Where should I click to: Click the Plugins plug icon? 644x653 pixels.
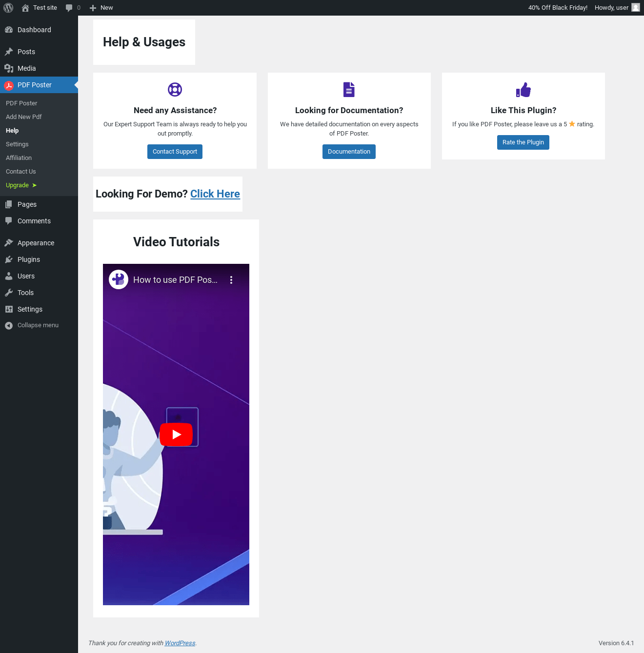(9, 259)
